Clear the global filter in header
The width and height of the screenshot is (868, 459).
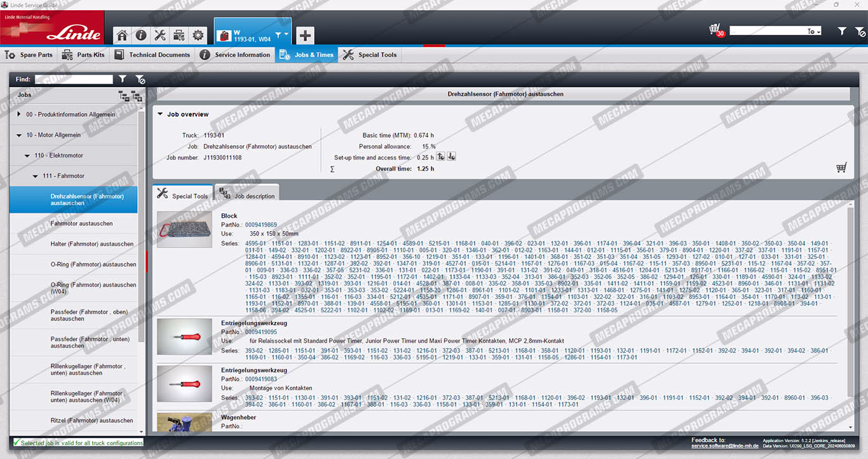(860, 31)
